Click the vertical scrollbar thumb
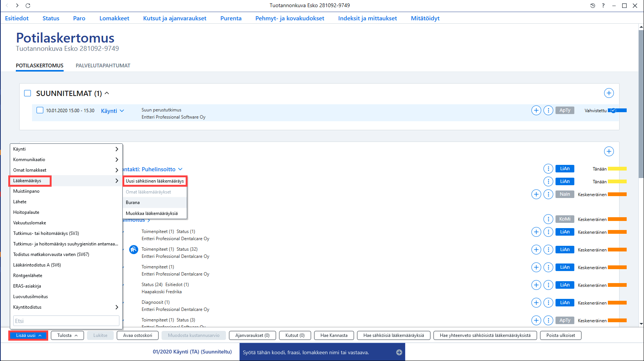Image resolution: width=644 pixels, height=361 pixels. pos(641,104)
